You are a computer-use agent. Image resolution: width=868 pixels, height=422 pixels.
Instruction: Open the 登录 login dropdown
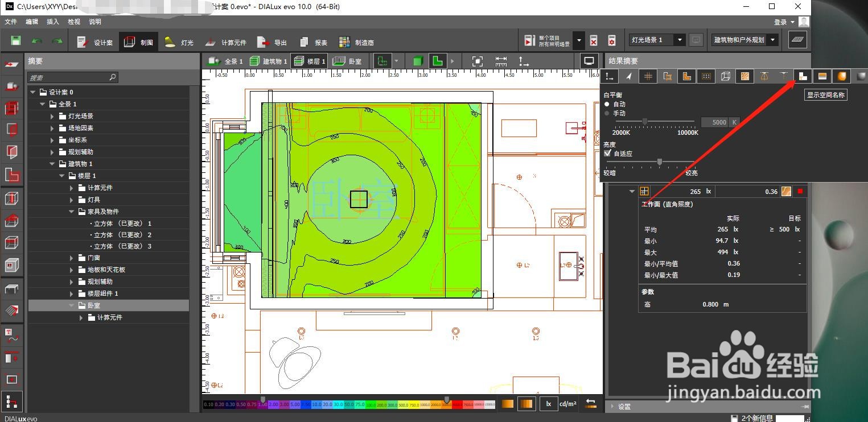point(784,22)
